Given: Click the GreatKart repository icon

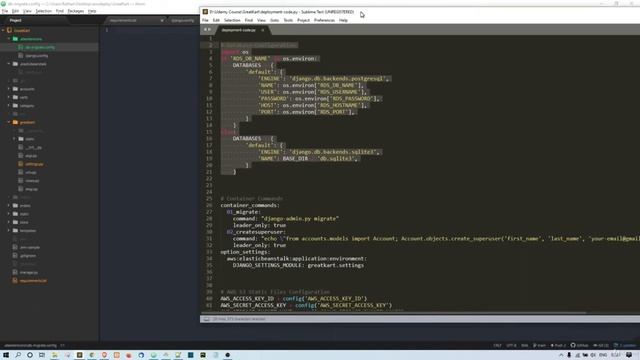Looking at the screenshot, I should click(9, 30).
